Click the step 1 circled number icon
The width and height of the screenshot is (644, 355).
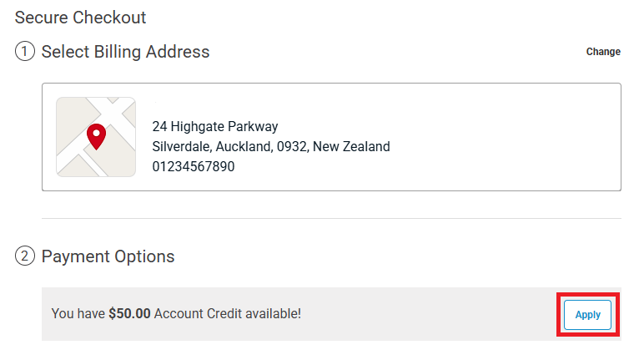tap(25, 52)
